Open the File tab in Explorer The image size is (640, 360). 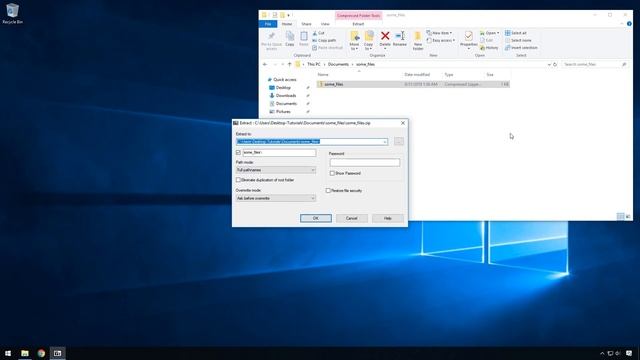268,24
